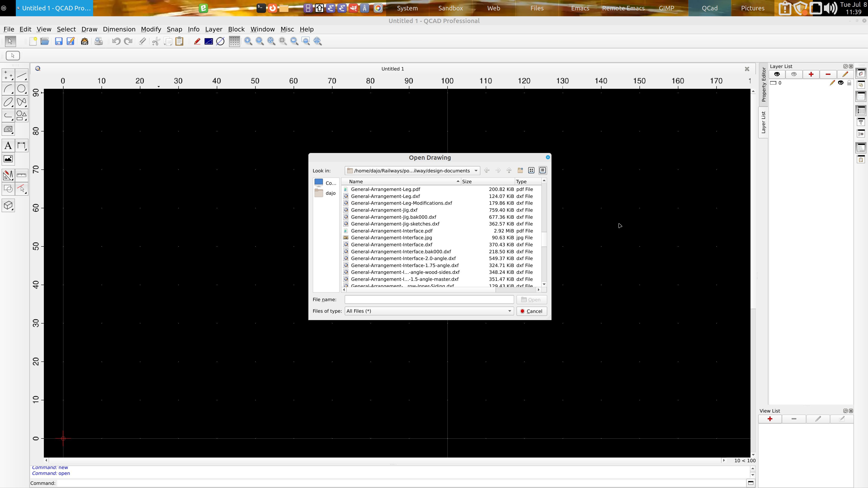Show all layers with eye button
Viewport: 868px width, 488px height.
tap(777, 74)
